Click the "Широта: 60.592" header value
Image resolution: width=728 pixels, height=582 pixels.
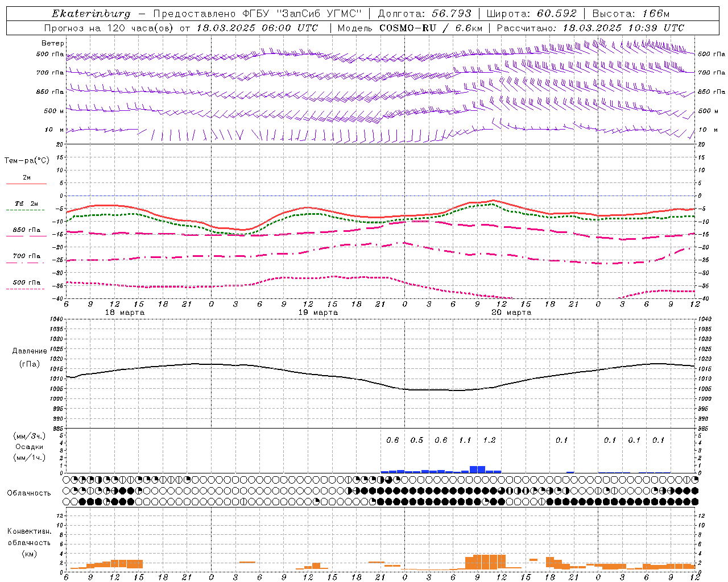pyautogui.click(x=532, y=14)
